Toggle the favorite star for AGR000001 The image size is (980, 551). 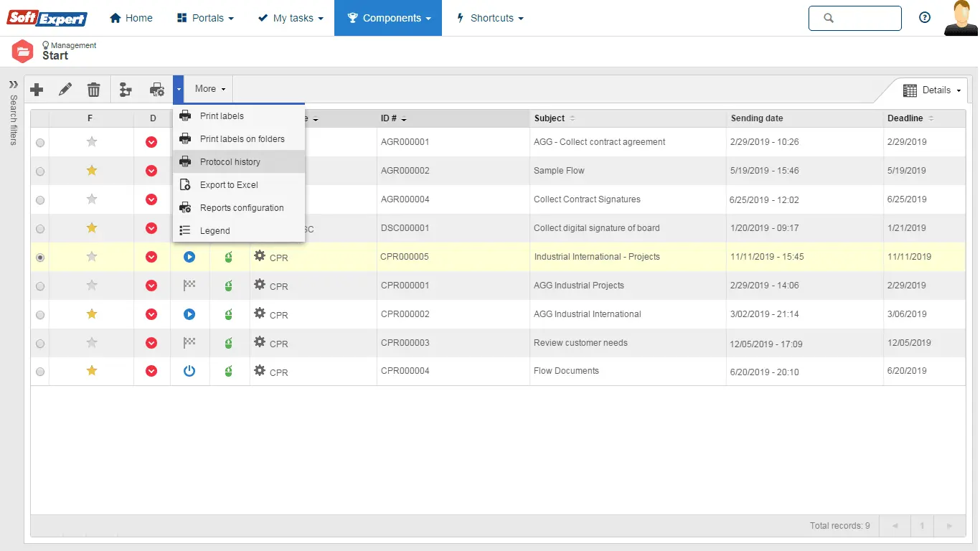92,142
